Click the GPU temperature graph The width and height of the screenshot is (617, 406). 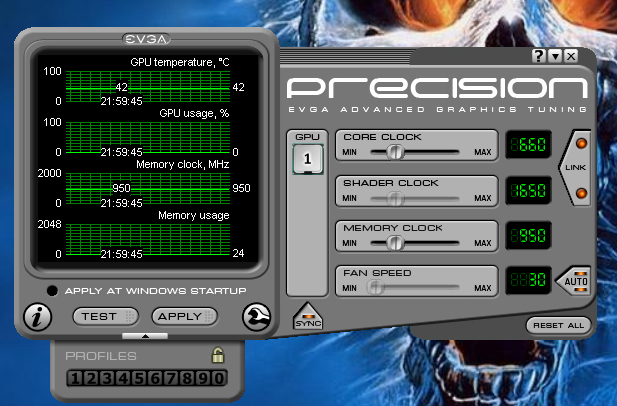(x=148, y=87)
